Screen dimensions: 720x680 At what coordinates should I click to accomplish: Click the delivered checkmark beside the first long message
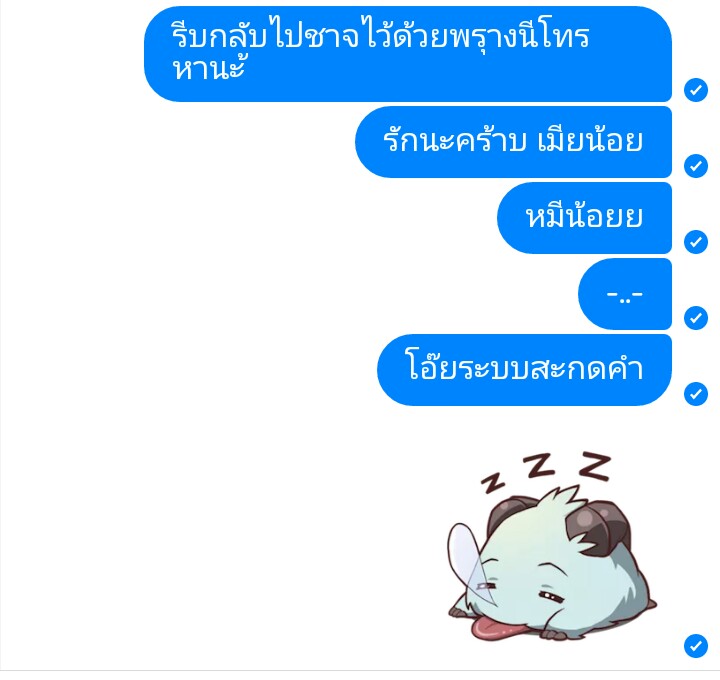coord(696,90)
